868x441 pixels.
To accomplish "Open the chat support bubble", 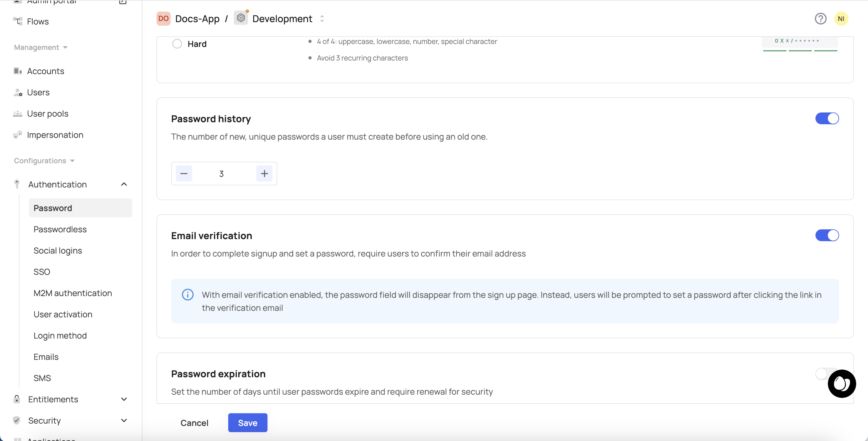I will click(841, 383).
